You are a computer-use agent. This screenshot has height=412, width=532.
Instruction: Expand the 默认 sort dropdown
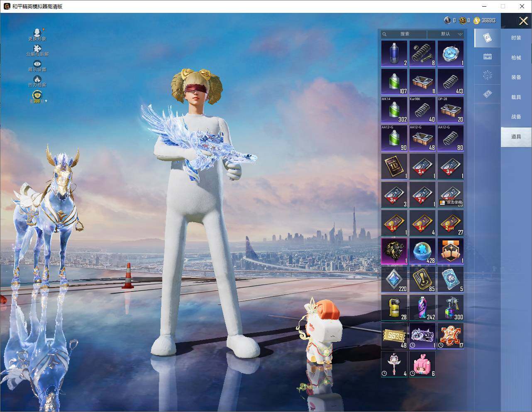(446, 34)
